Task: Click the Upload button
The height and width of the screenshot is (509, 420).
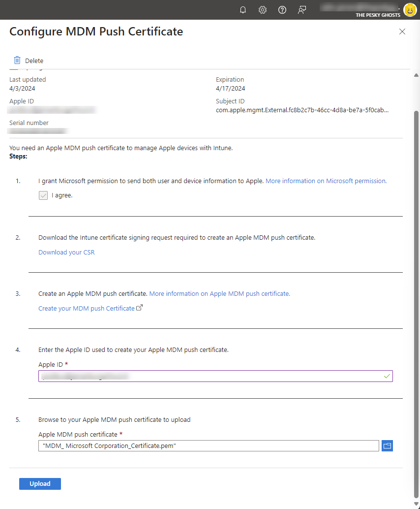Action: coord(40,484)
